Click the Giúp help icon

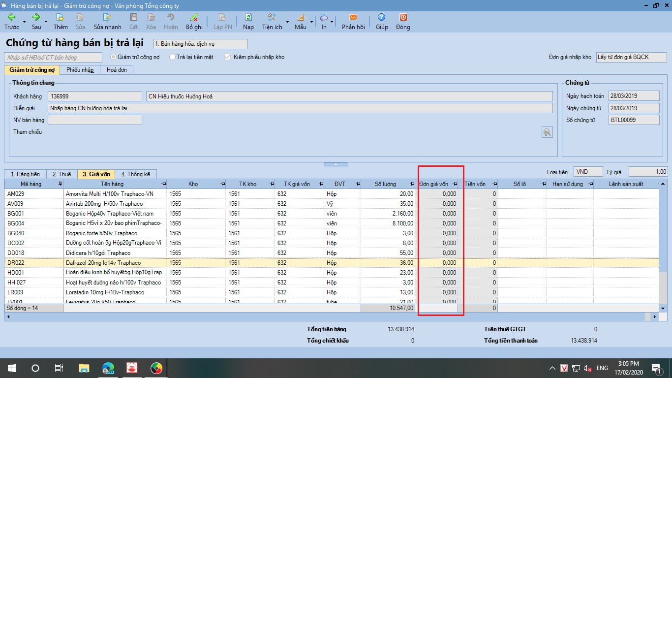click(x=382, y=17)
